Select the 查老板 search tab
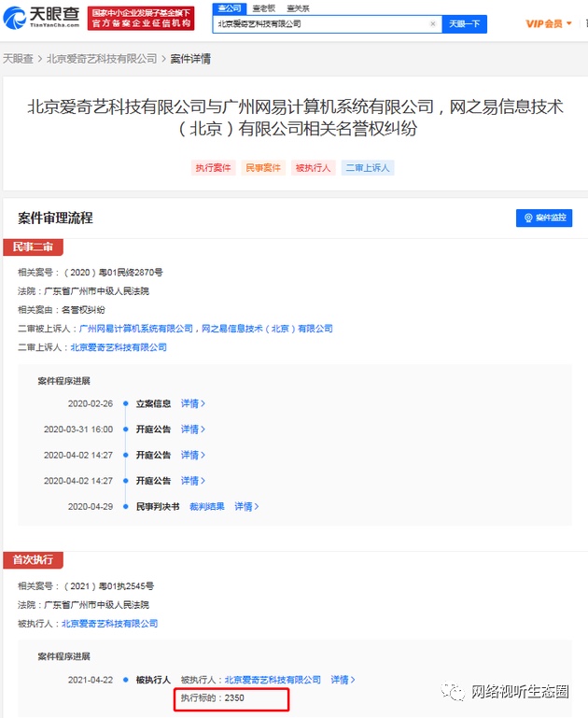The height and width of the screenshot is (718, 588). pyautogui.click(x=264, y=8)
